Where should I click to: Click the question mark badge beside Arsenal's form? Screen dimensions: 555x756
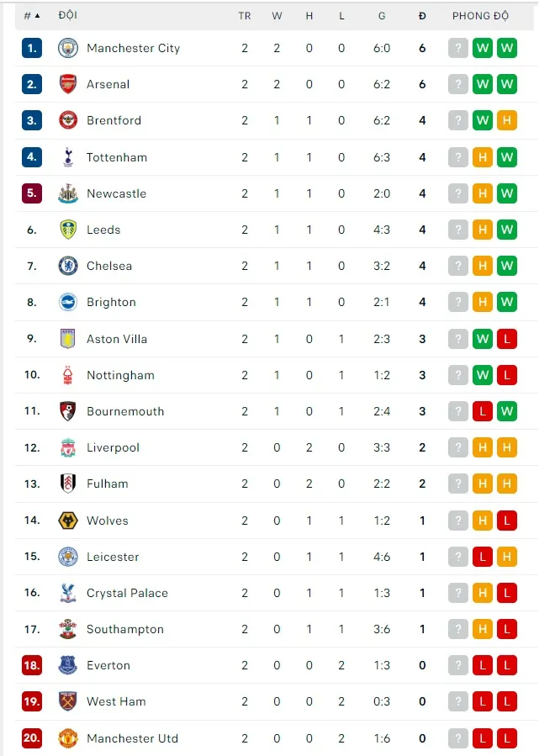click(457, 84)
